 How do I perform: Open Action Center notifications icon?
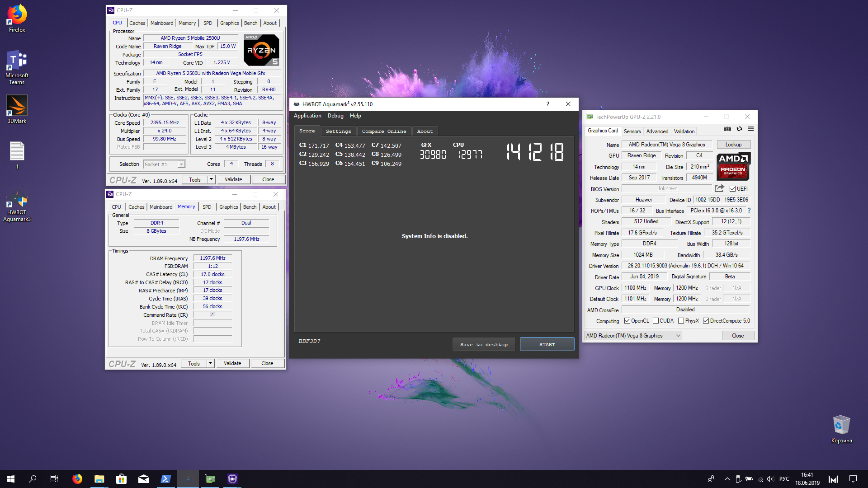click(853, 479)
